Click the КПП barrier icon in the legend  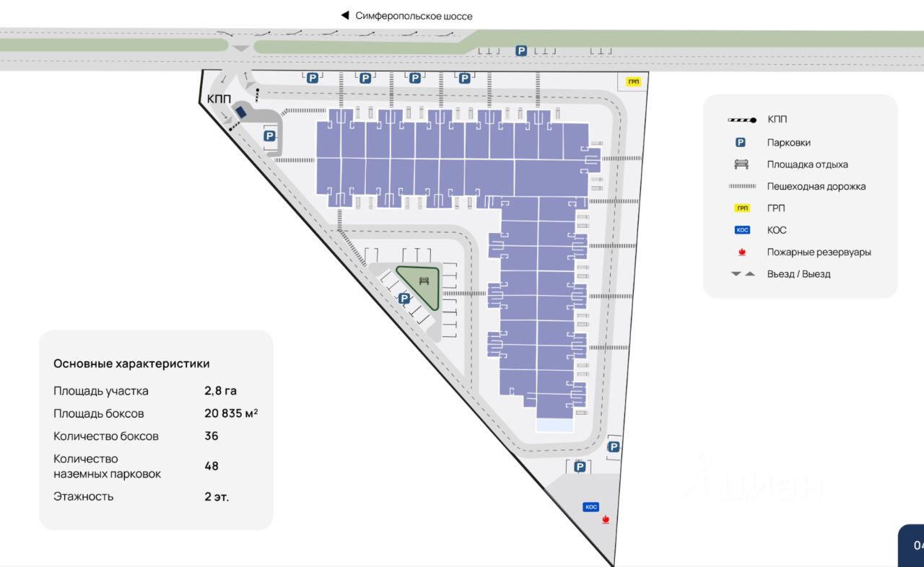742,120
